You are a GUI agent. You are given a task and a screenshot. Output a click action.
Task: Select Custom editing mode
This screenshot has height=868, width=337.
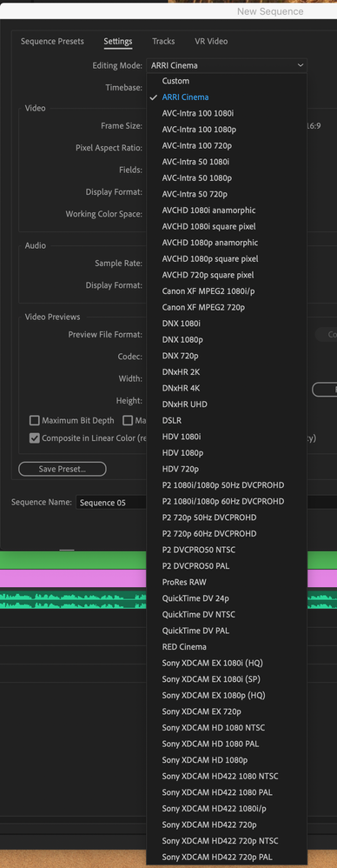(227, 81)
